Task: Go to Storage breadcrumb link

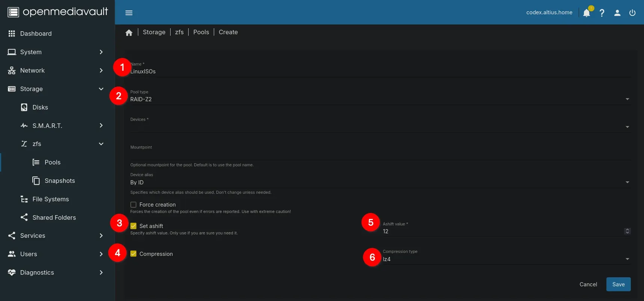Action: coord(154,32)
